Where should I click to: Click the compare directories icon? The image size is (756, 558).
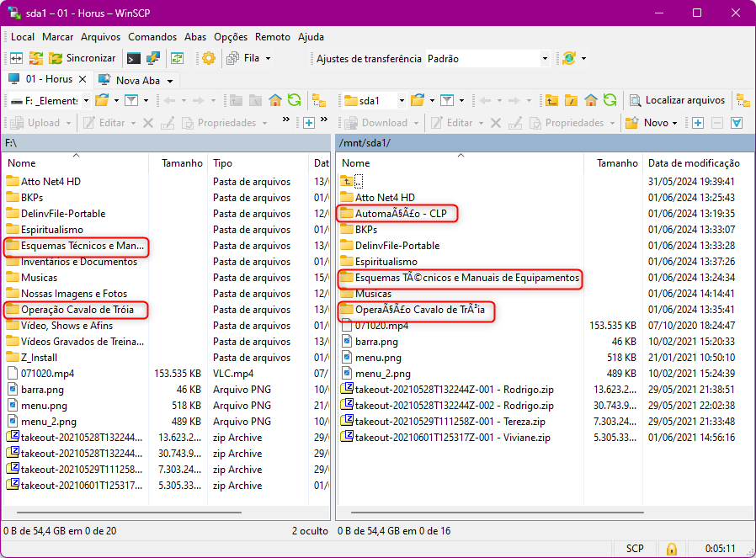coord(16,58)
